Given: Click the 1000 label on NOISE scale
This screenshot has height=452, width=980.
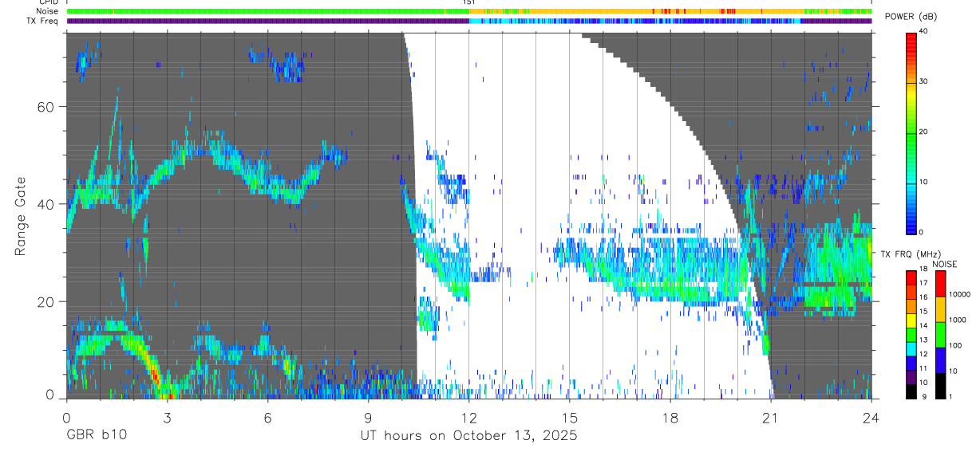Looking at the screenshot, I should pos(958,320).
